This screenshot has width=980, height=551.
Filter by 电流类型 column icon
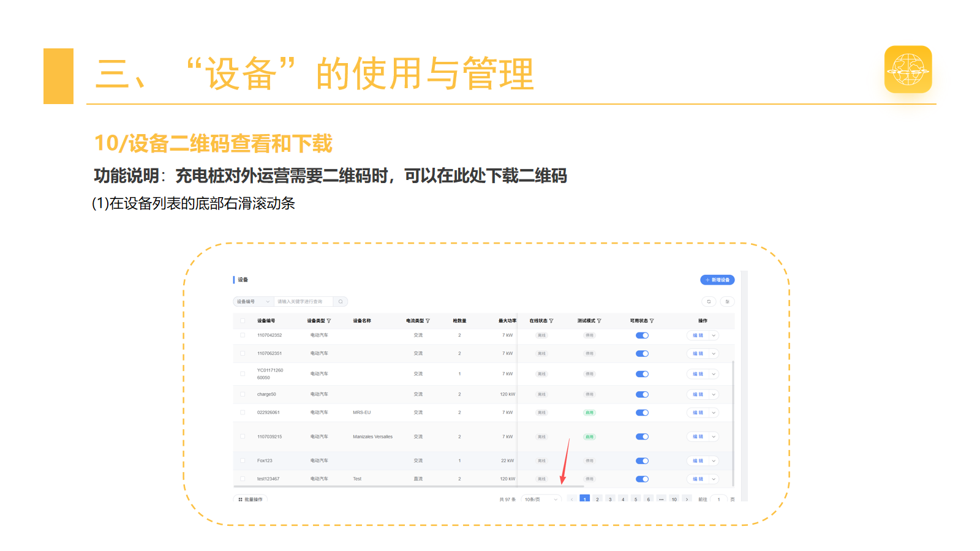tap(428, 321)
